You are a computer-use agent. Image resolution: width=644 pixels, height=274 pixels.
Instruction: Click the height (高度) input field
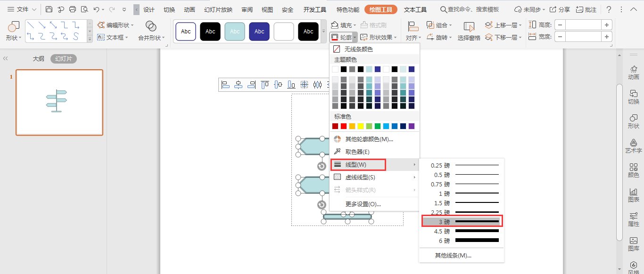(583, 25)
